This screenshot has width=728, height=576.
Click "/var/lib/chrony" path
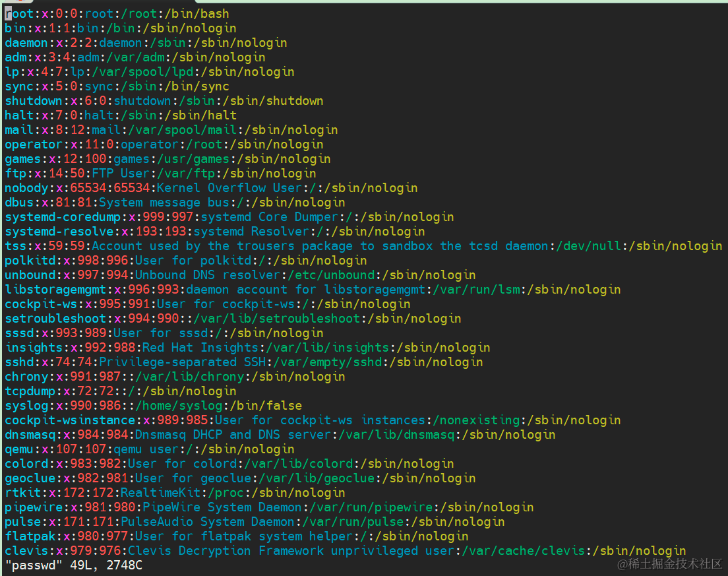tap(189, 377)
